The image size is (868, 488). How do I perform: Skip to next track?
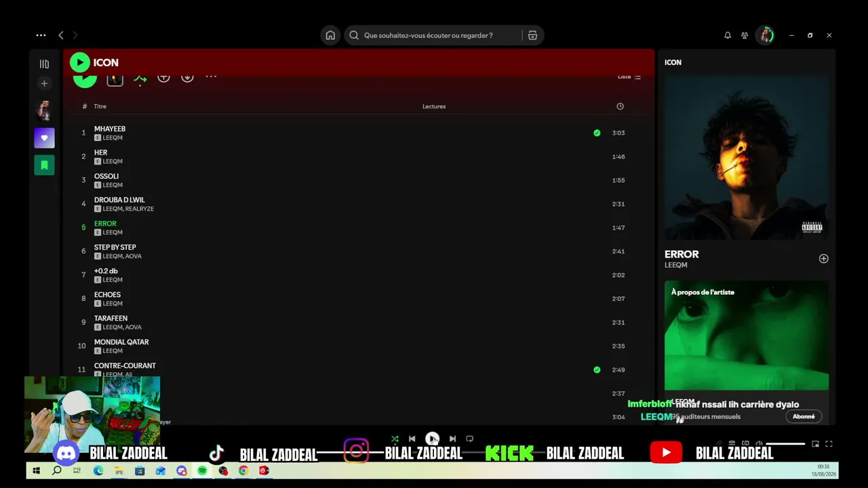point(452,439)
